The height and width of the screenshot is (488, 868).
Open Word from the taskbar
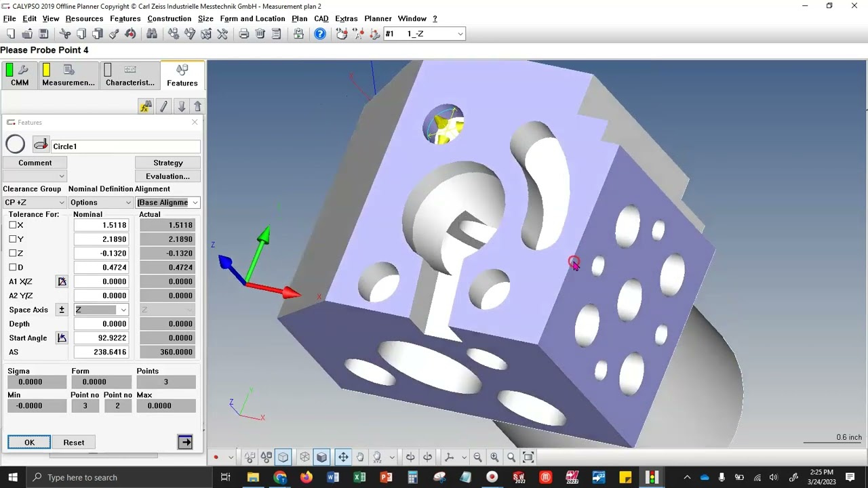333,478
